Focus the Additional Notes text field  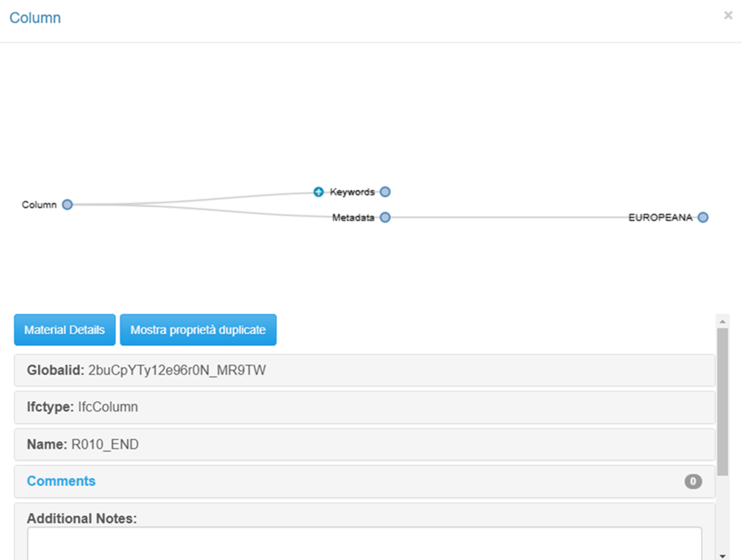(x=365, y=544)
